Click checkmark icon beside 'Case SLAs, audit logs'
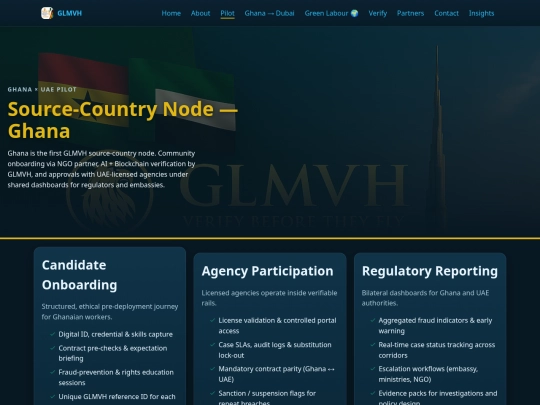This screenshot has height=405, width=540. [x=212, y=344]
